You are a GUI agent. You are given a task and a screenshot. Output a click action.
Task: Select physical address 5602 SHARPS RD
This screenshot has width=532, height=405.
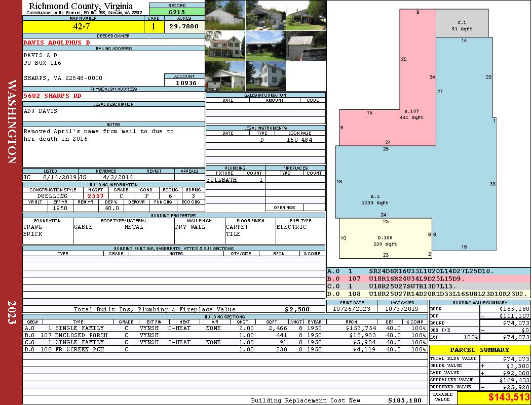pyautogui.click(x=52, y=96)
